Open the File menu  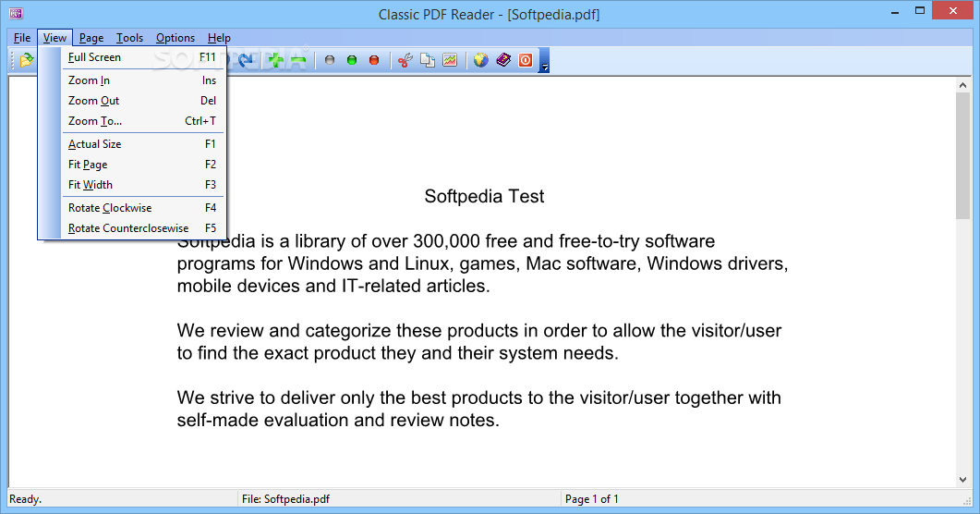22,38
